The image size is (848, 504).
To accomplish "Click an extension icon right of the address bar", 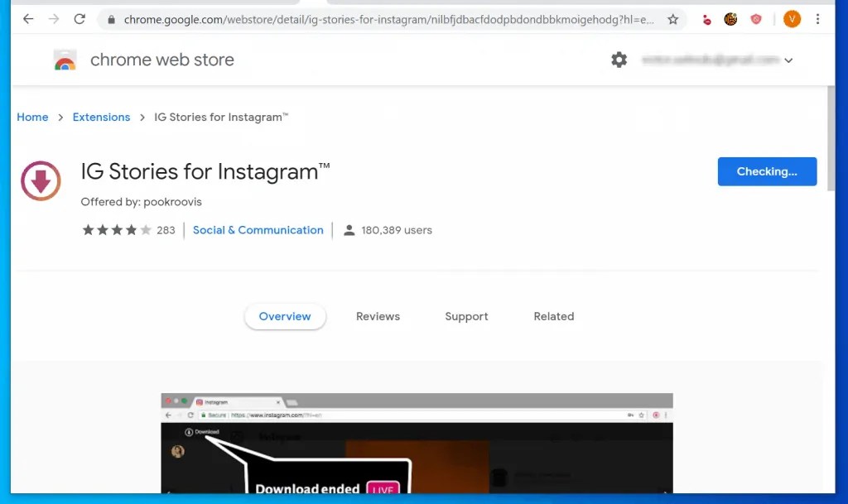I will tap(730, 17).
